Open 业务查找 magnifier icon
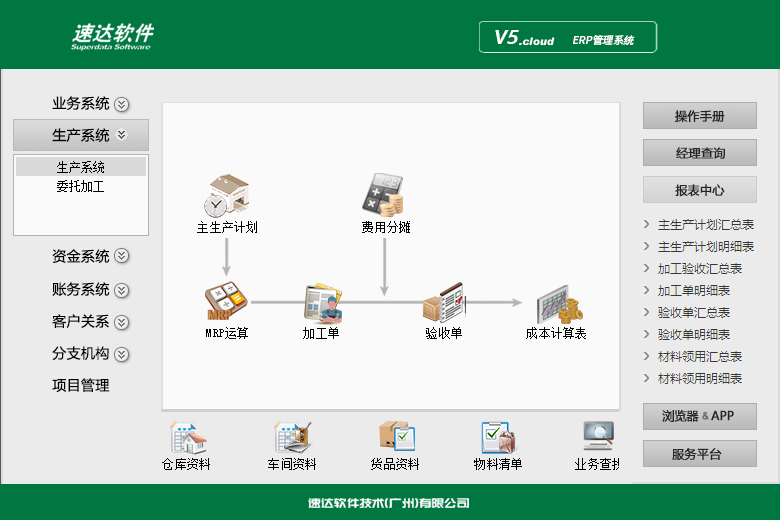Viewport: 781px width, 520px height. click(x=599, y=436)
